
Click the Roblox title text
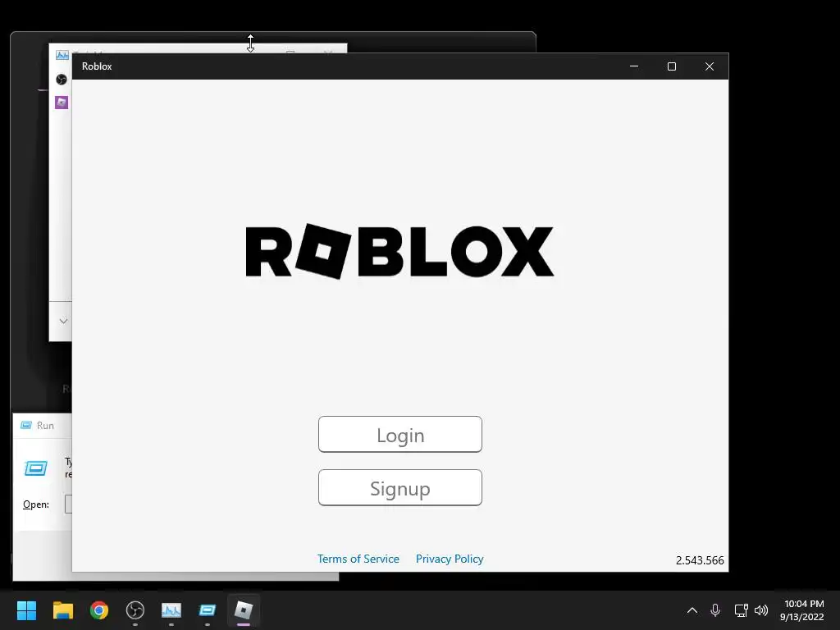(x=97, y=66)
